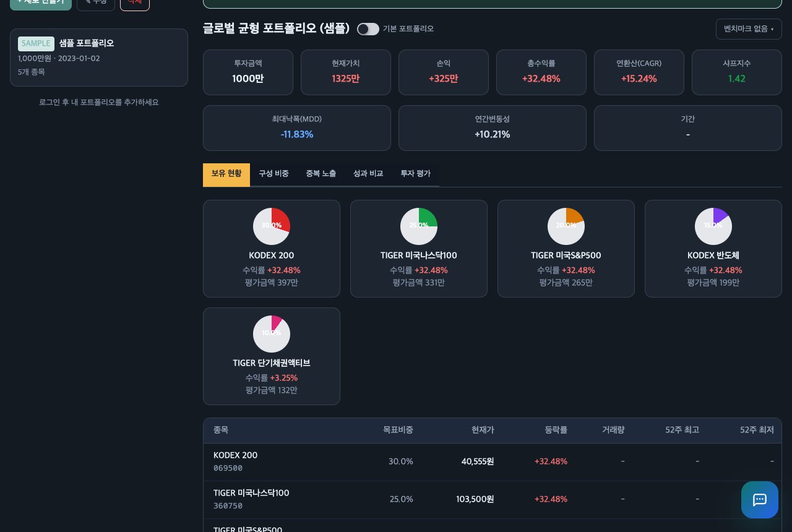The height and width of the screenshot is (532, 792).
Task: Open the chat widget button
Action: coord(760,500)
